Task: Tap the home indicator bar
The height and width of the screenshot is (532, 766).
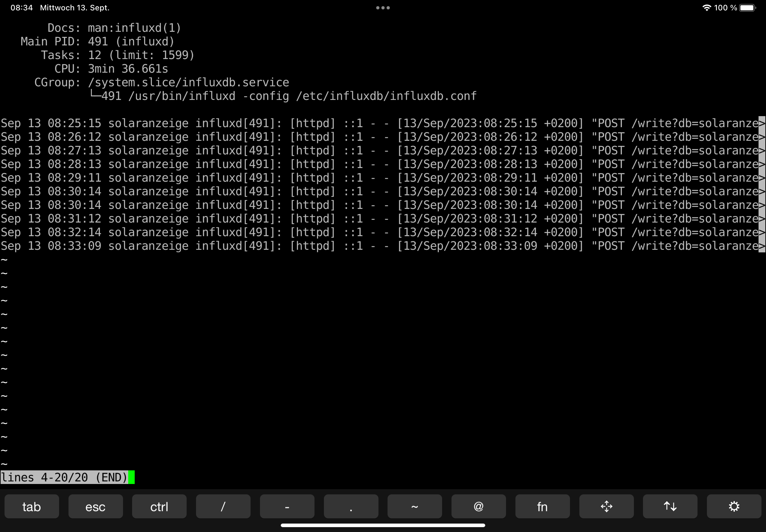Action: [x=382, y=525]
